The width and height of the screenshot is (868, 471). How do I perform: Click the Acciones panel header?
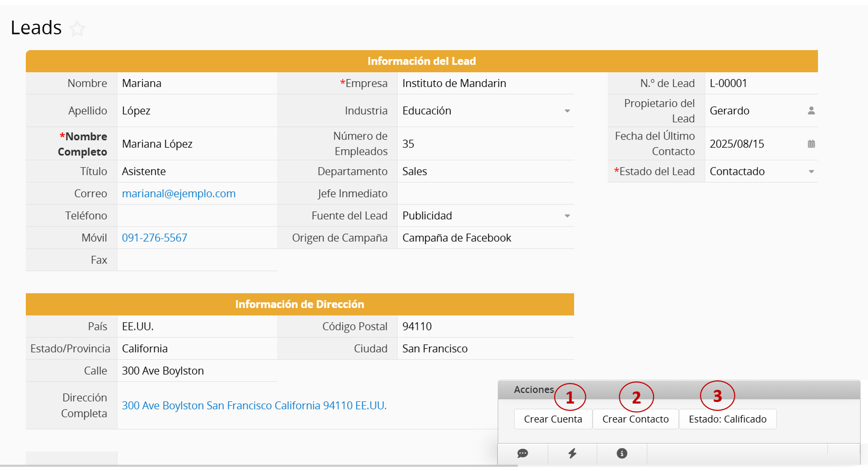(534, 390)
